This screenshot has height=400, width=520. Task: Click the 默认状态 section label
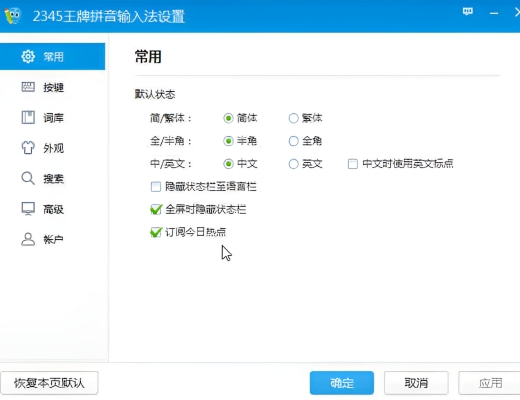155,94
